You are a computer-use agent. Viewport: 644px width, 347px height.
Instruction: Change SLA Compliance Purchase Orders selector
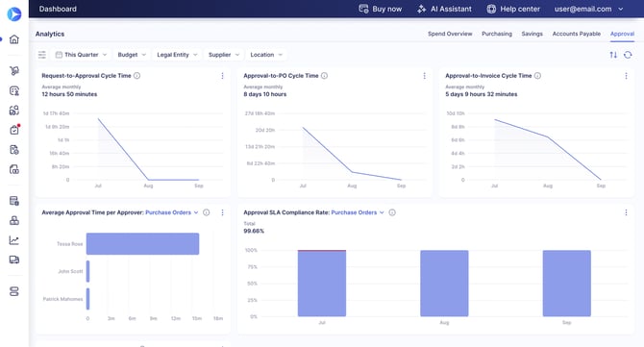coord(358,212)
